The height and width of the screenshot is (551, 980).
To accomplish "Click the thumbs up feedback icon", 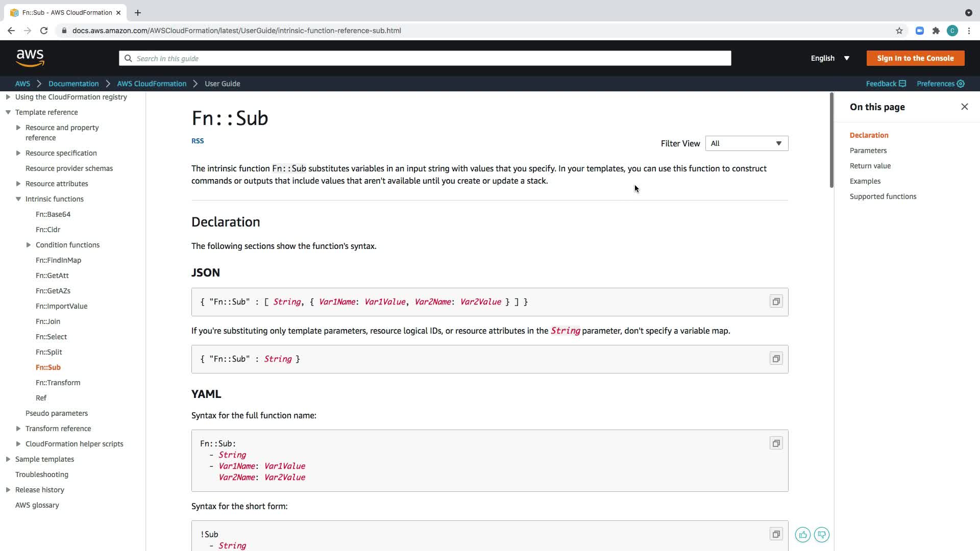I will (x=802, y=535).
